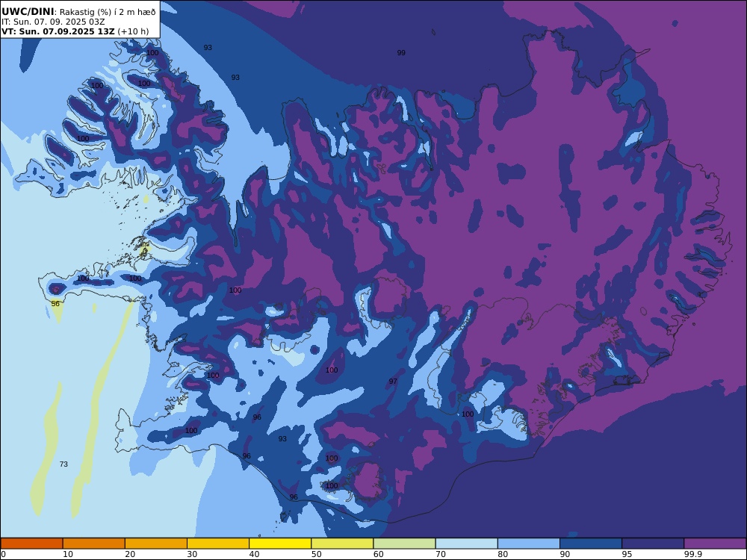Click the "73" humidity value over the sea
The height and width of the screenshot is (560, 747).
(63, 464)
